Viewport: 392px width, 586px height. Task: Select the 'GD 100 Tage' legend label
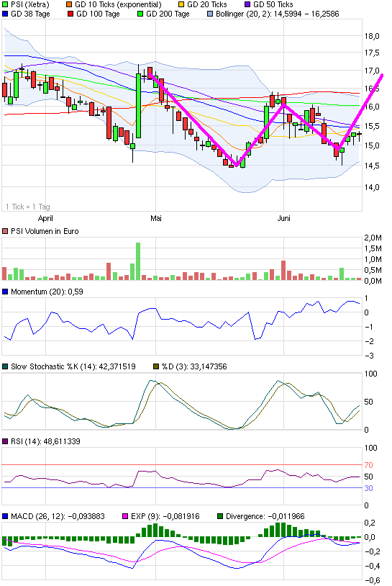[98, 14]
